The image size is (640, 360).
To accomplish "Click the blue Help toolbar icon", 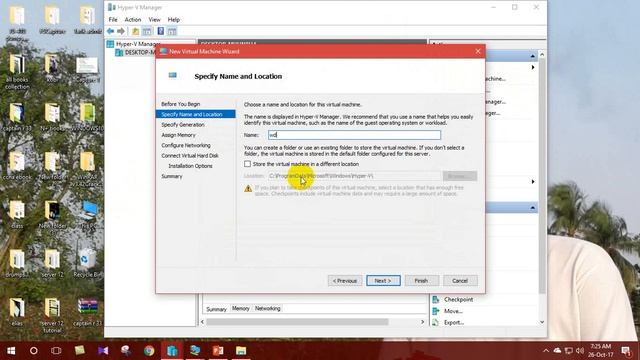I will point(161,31).
